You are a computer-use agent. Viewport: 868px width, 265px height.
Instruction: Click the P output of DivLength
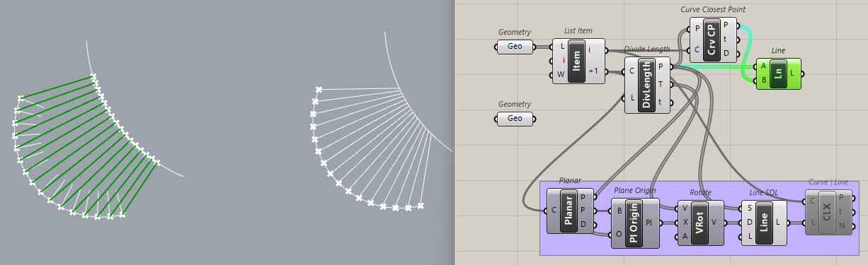coord(661,67)
